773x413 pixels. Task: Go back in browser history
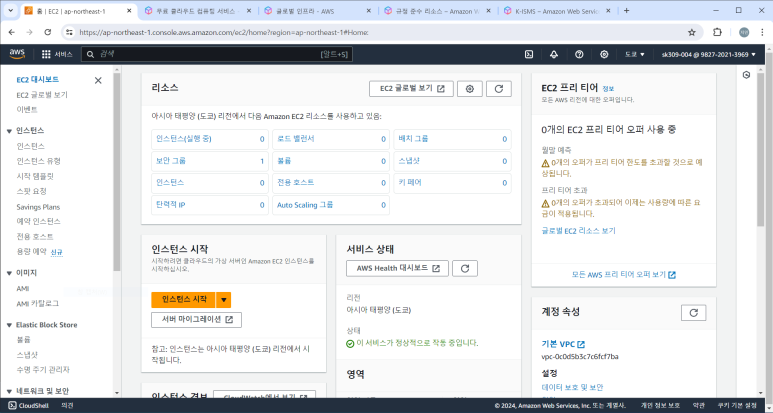click(12, 32)
